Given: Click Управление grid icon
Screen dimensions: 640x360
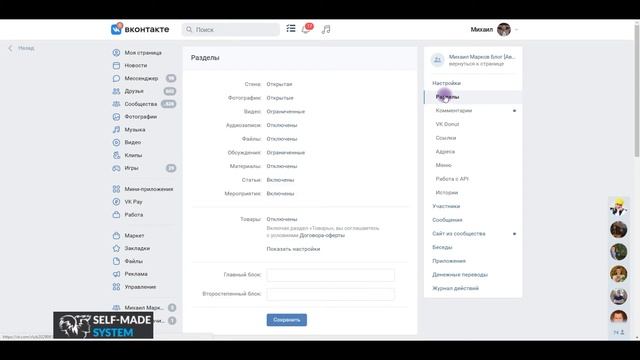Looking at the screenshot, I should click(x=116, y=287).
